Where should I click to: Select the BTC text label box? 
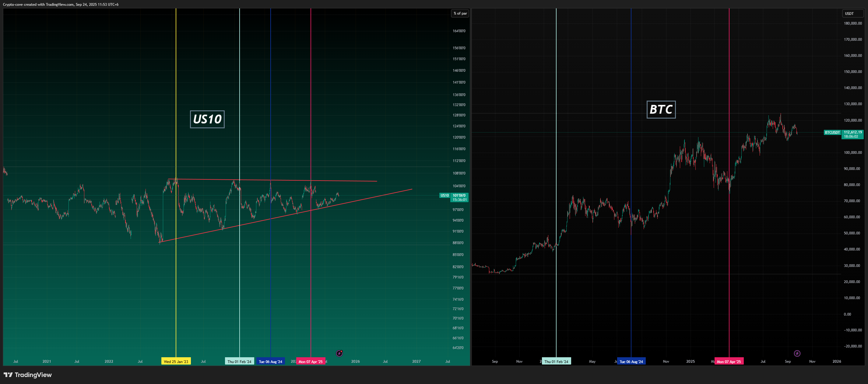pos(661,109)
